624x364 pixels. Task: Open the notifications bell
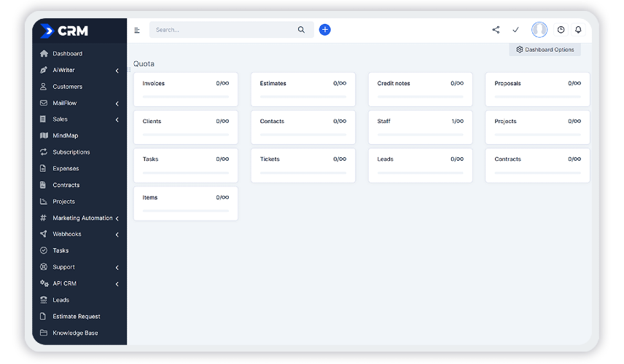(x=578, y=30)
